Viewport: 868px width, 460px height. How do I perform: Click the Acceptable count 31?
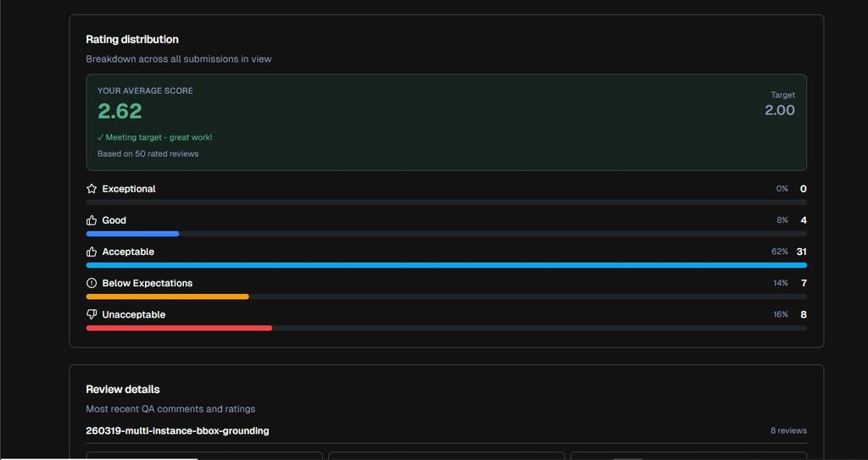tap(802, 252)
